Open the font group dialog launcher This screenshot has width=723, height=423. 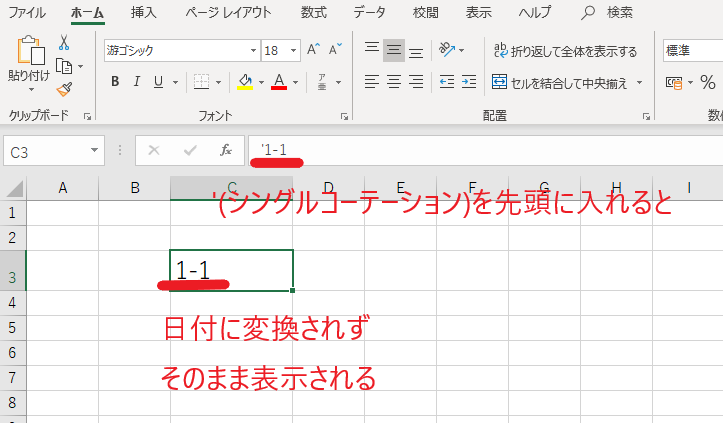click(344, 117)
